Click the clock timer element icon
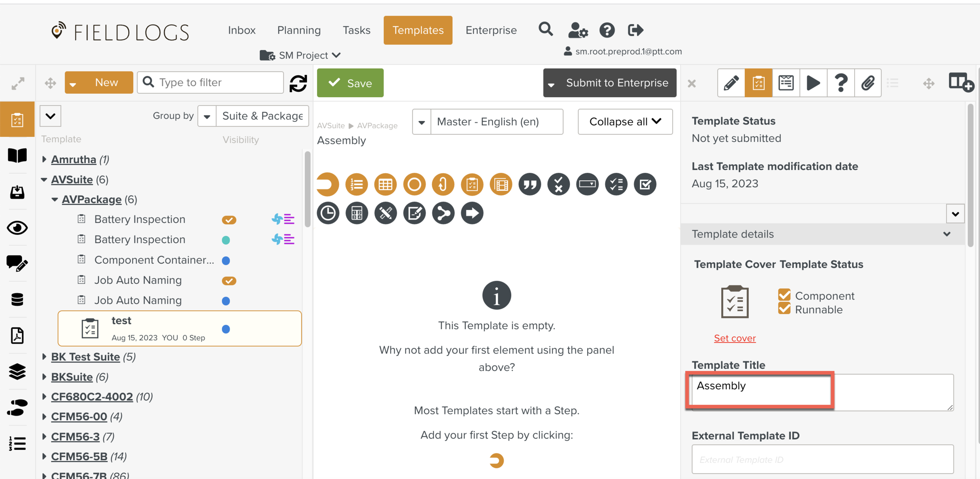The width and height of the screenshot is (980, 479). pyautogui.click(x=328, y=213)
